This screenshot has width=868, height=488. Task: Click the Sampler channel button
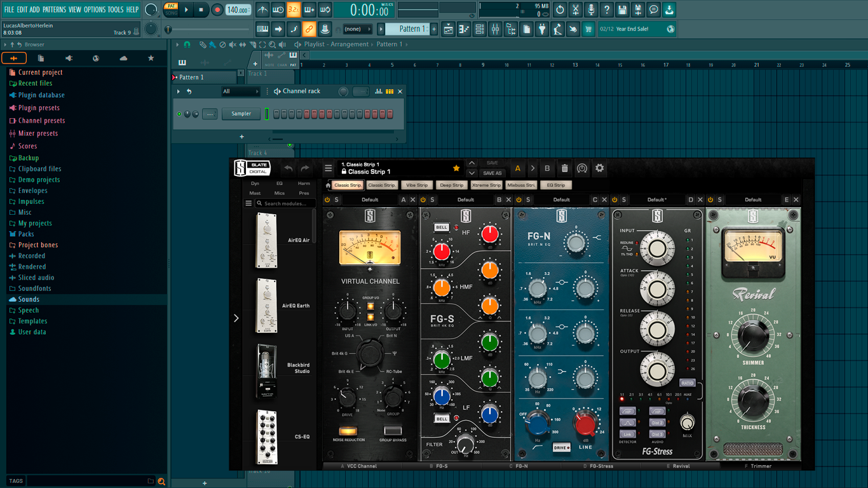point(241,114)
